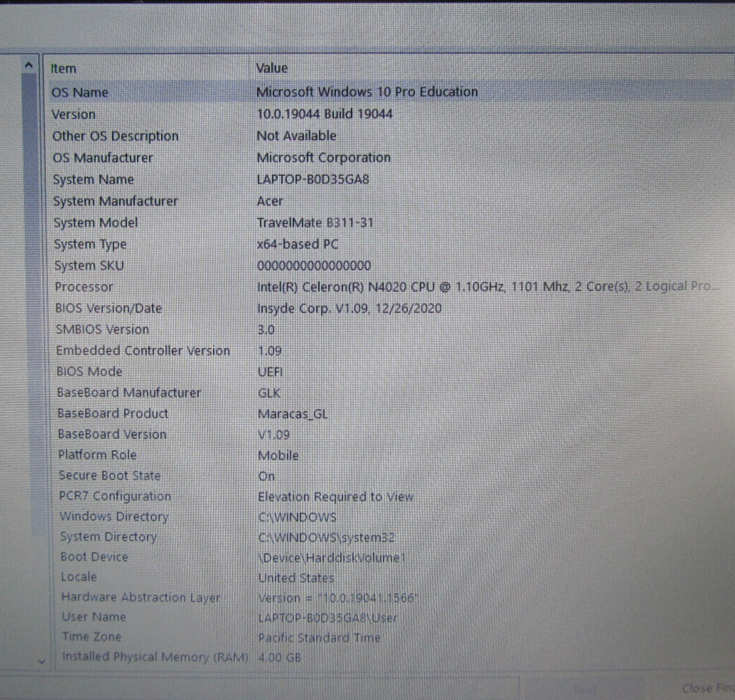Select the Platform Role item

pos(97,455)
